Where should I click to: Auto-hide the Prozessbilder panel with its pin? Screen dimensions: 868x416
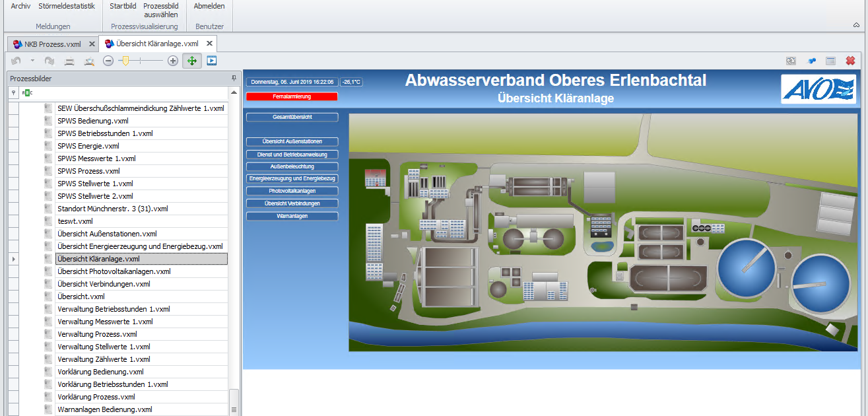[x=234, y=79]
